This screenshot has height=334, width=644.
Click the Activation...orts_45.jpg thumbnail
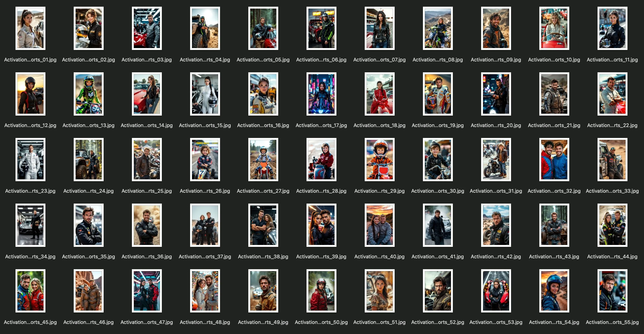click(30, 291)
